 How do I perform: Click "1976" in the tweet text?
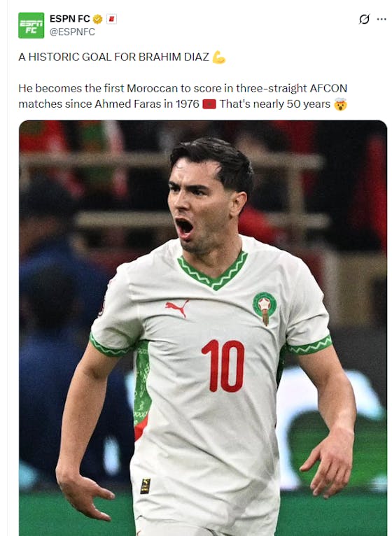point(187,104)
